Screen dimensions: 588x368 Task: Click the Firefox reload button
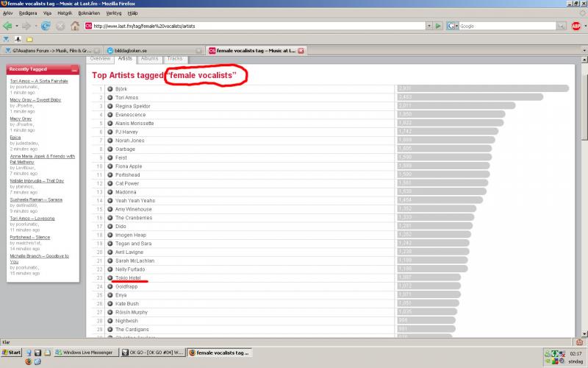tap(46, 26)
